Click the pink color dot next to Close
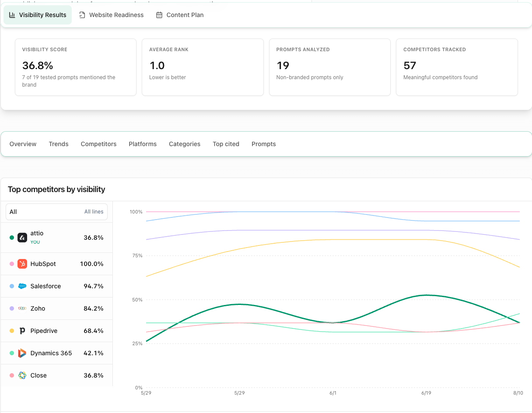The height and width of the screenshot is (413, 532). click(x=12, y=375)
